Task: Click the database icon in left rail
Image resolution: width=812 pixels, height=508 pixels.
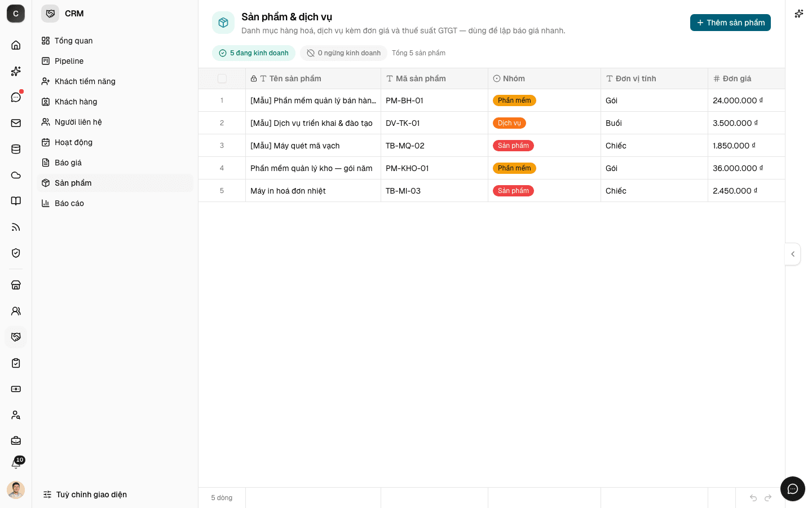Action: click(x=16, y=149)
